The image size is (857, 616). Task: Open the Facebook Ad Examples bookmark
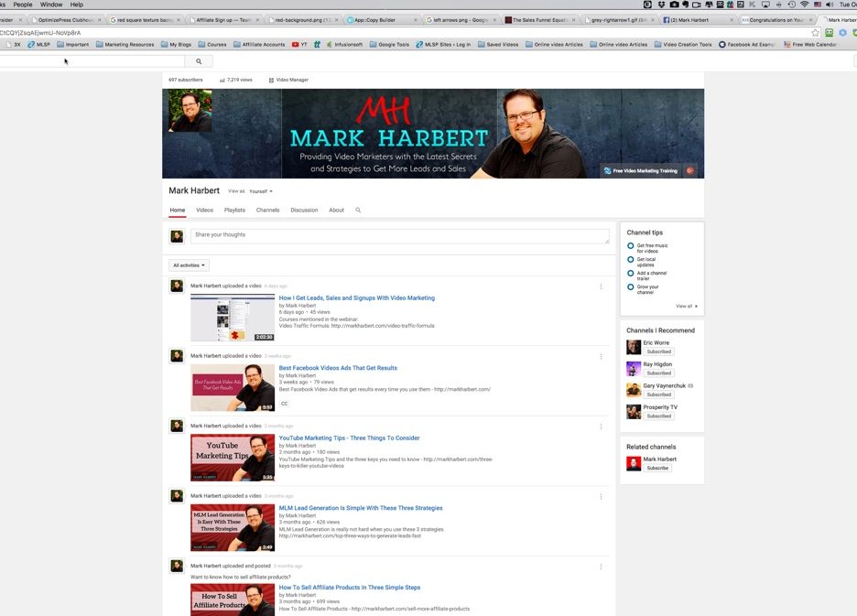point(746,44)
